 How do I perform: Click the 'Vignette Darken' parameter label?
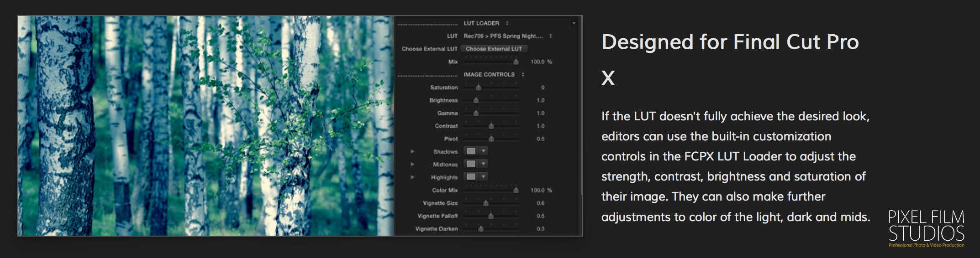click(436, 228)
